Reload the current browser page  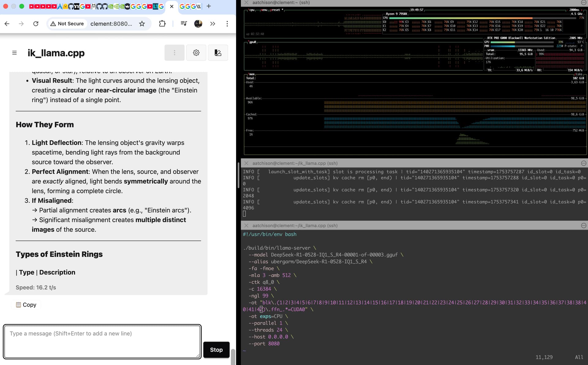(36, 24)
